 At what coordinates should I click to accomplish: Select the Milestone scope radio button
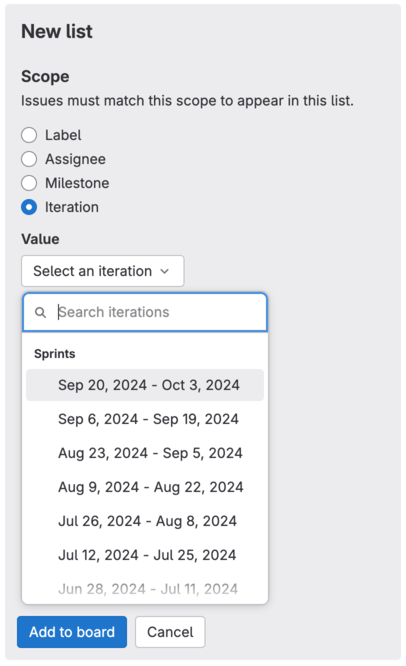29,183
